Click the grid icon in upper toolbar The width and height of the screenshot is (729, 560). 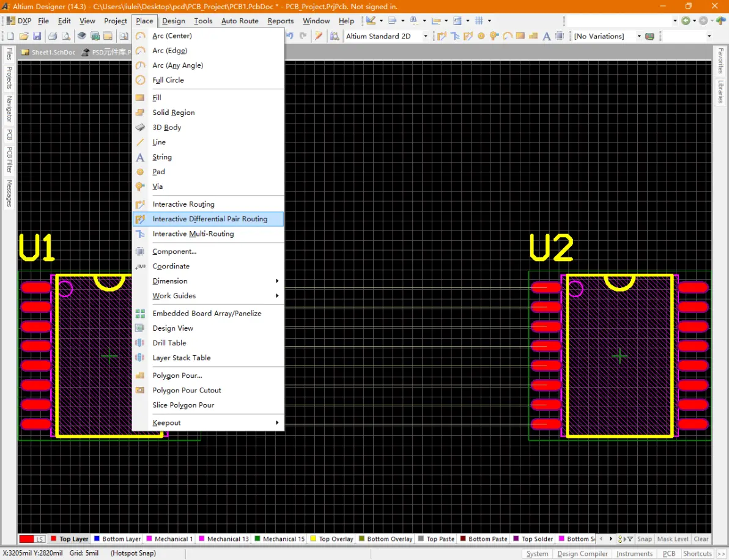[x=479, y=21]
